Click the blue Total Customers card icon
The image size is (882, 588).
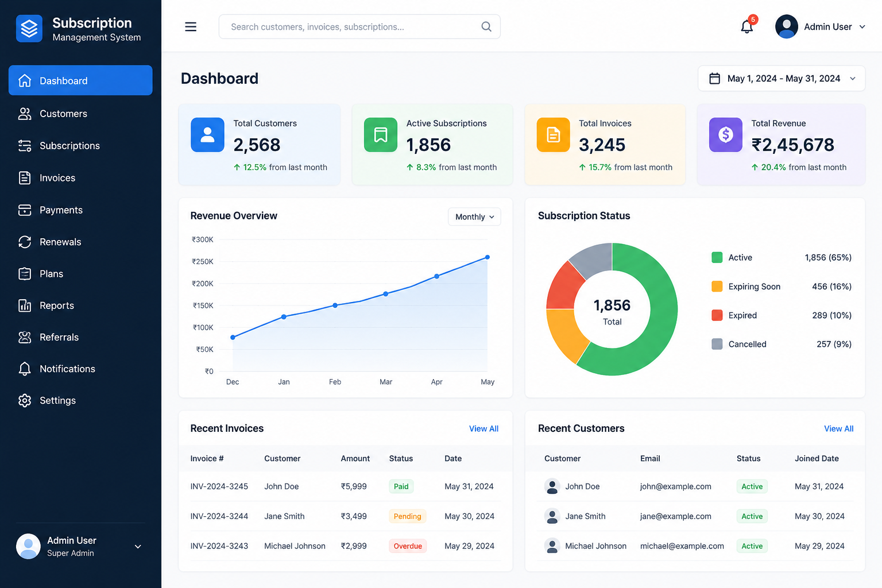click(x=207, y=135)
